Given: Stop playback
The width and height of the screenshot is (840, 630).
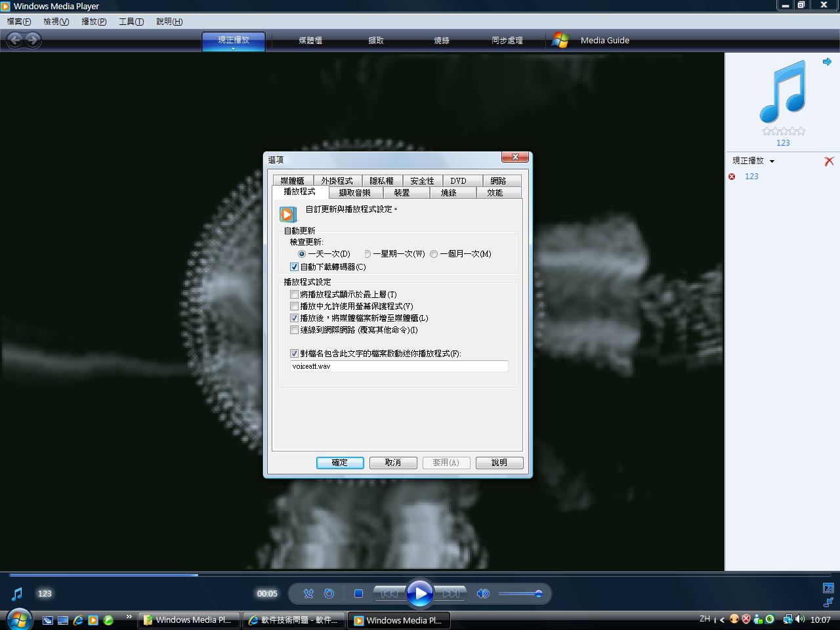Looking at the screenshot, I should coord(358,594).
